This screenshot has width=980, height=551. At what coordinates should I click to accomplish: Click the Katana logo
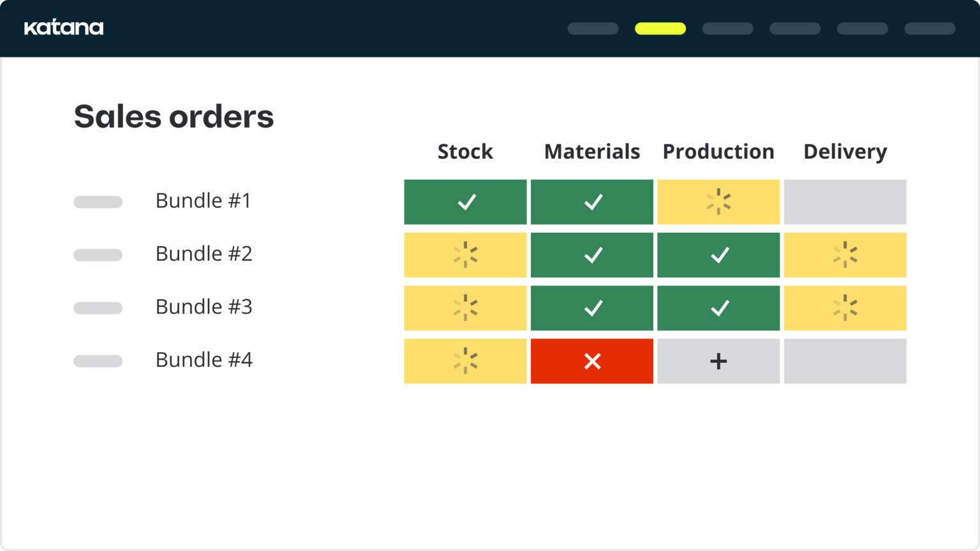pos(64,28)
